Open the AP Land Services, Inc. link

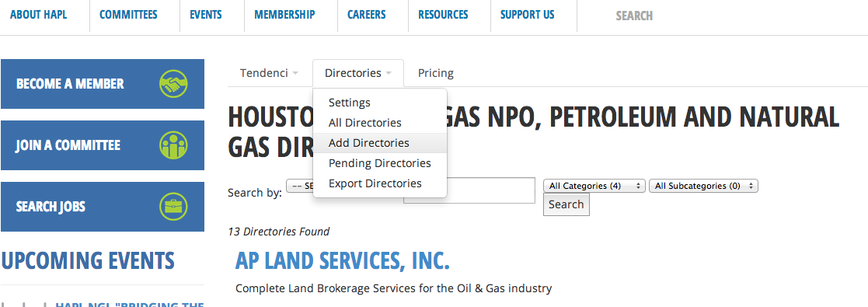[342, 260]
